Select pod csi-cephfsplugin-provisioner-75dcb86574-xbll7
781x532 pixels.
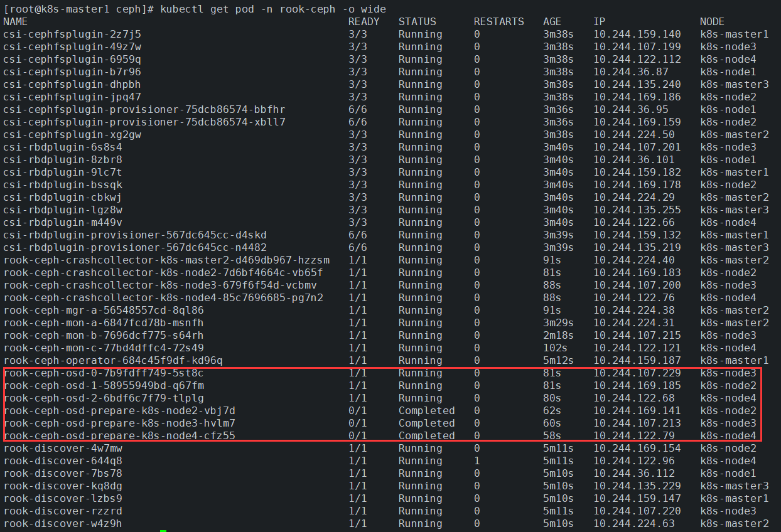pos(144,122)
